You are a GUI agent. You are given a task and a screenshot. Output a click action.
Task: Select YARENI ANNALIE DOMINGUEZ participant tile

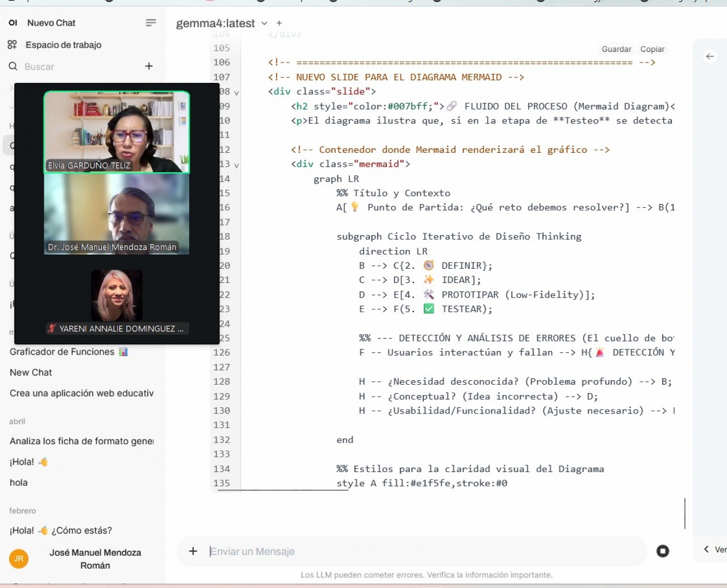[x=116, y=302]
